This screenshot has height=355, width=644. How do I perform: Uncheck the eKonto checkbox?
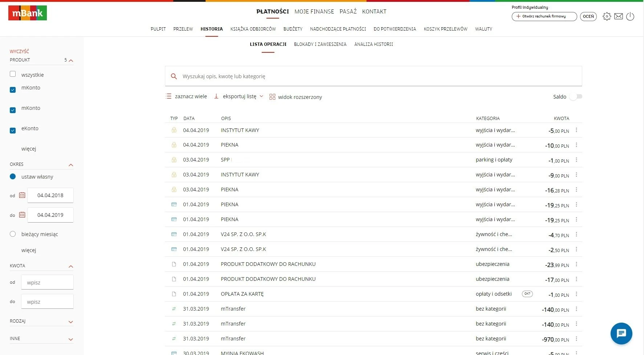pos(13,131)
